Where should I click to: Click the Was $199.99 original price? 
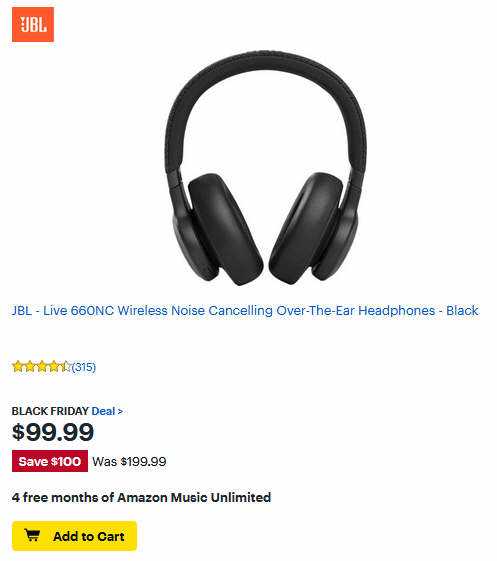click(129, 462)
